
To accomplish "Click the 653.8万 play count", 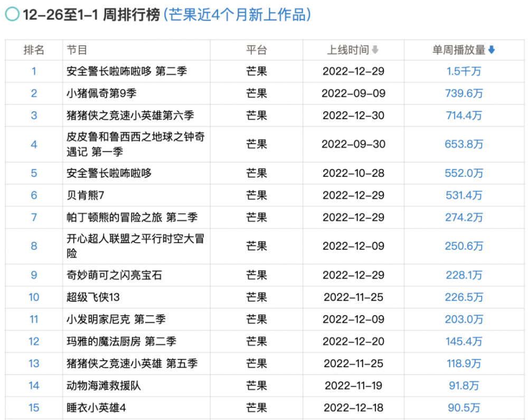I will (x=464, y=144).
